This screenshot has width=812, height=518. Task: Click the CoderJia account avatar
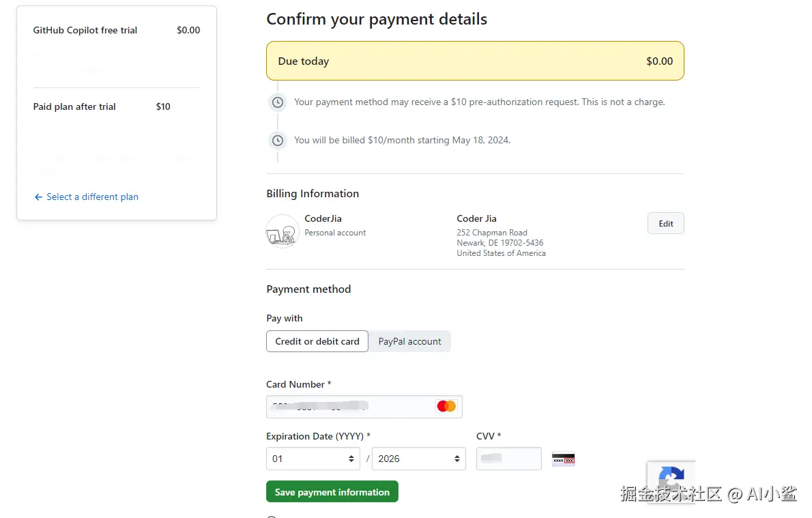pos(282,231)
